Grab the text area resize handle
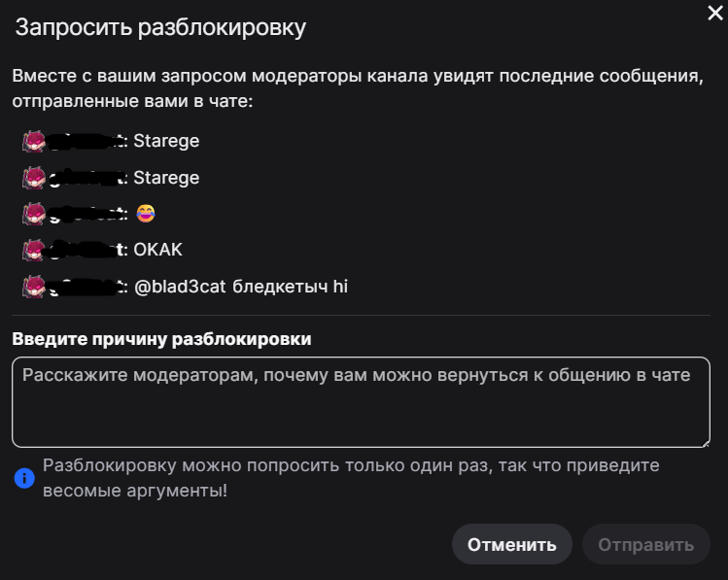 tap(704, 441)
